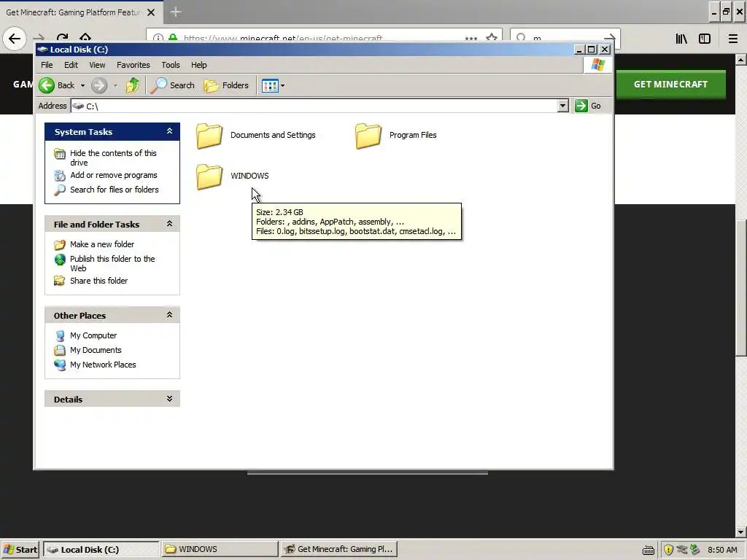747x560 pixels.
Task: Click in the Address field showing C:\
Action: point(314,106)
